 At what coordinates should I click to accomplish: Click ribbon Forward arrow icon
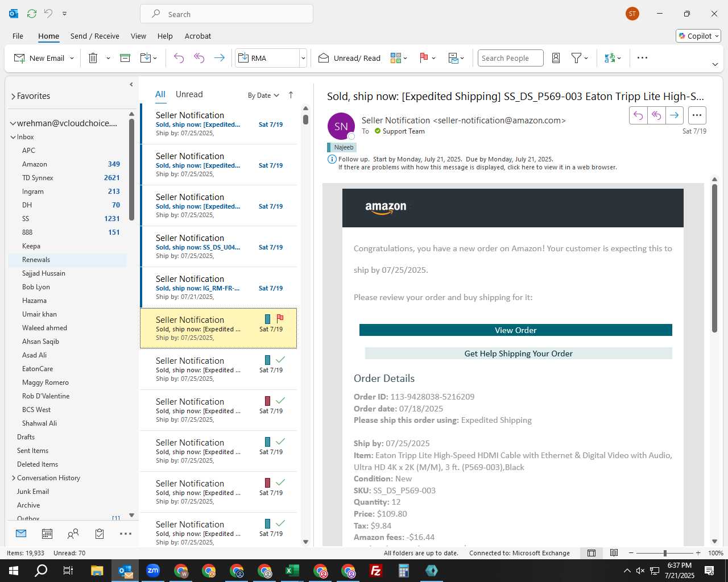tap(219, 58)
